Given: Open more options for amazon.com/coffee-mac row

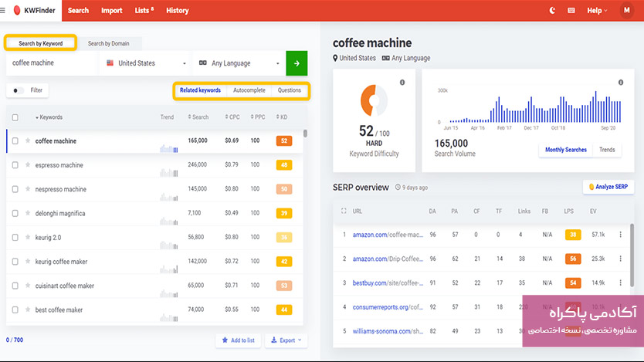Looking at the screenshot, I should point(621,235).
